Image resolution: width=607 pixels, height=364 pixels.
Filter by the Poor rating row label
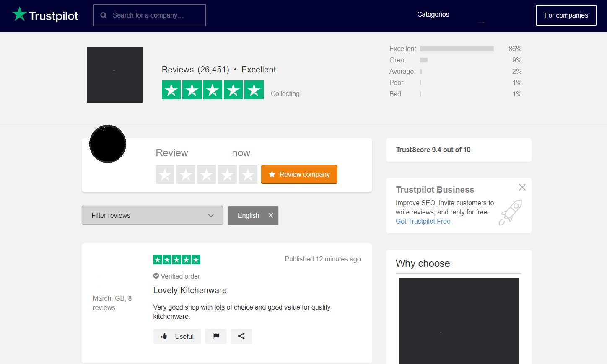[396, 83]
